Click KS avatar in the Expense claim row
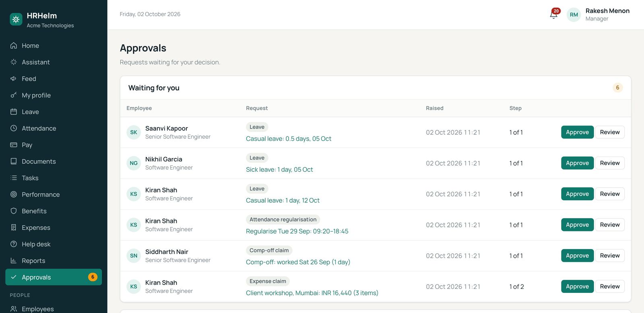The height and width of the screenshot is (313, 644). [134, 286]
